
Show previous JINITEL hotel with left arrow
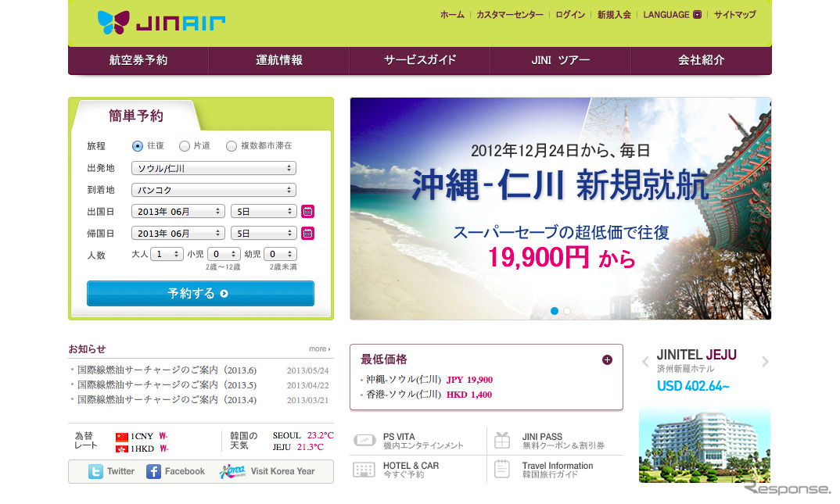click(x=645, y=361)
